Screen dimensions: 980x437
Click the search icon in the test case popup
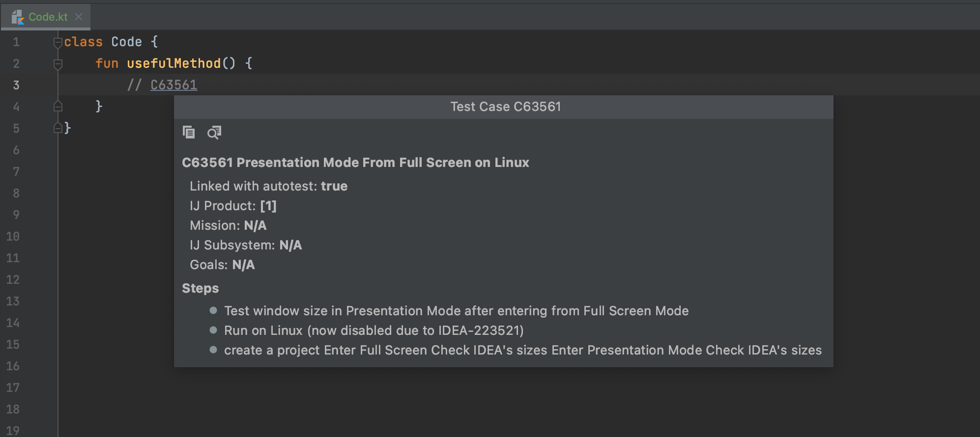click(214, 132)
